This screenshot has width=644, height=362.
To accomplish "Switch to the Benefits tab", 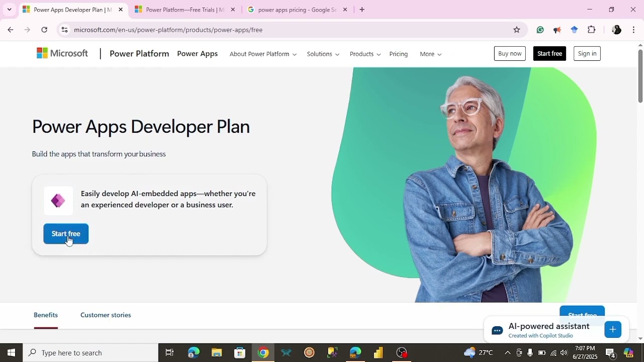I will pos(46,315).
